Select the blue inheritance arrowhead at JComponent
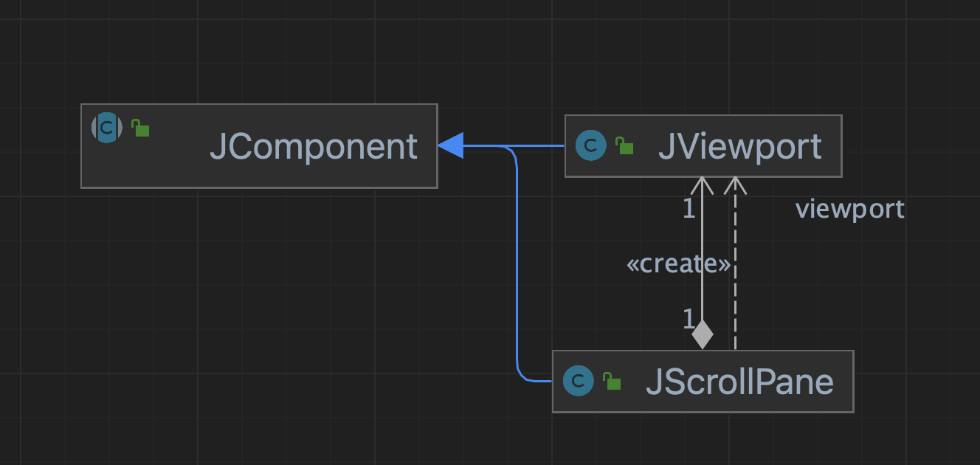The width and height of the screenshot is (980, 465). click(450, 146)
